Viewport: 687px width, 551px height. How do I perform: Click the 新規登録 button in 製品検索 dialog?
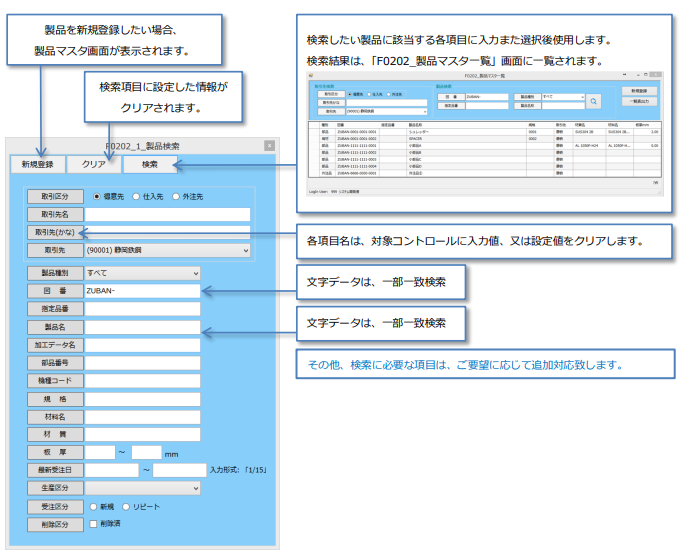38,165
